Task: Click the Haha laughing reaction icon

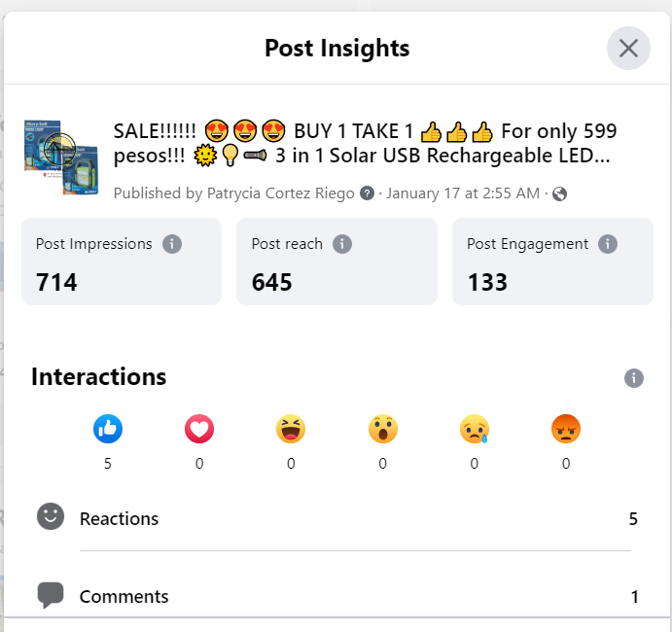Action: tap(291, 429)
